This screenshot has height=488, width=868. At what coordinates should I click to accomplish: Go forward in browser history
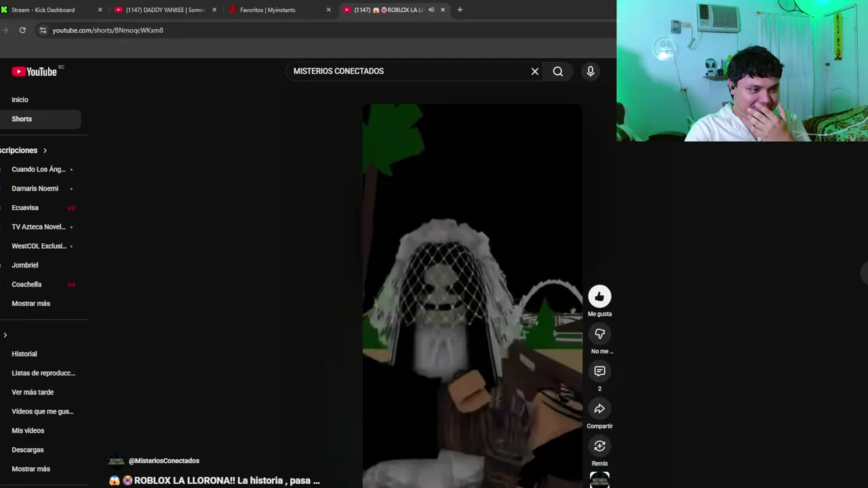pyautogui.click(x=5, y=30)
